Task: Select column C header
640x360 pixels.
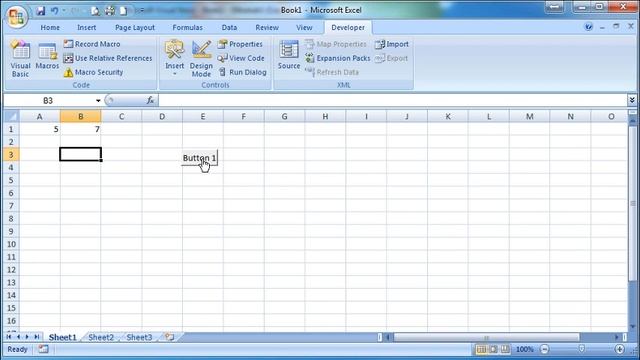Action: 121,116
